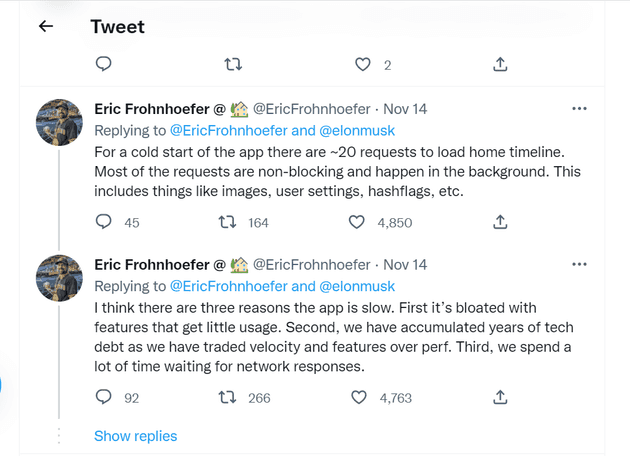Open more options for the cold start tweet
Image resolution: width=630 pixels, height=456 pixels.
pyautogui.click(x=579, y=108)
